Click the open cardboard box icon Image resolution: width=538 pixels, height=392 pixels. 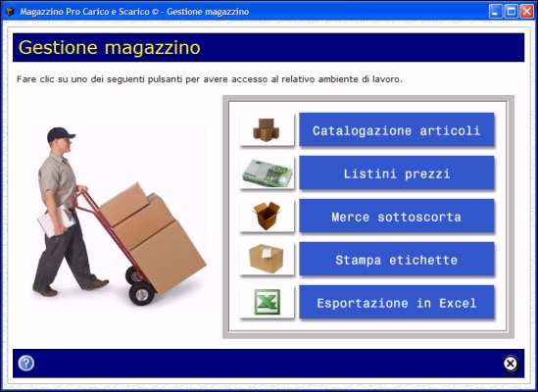pyautogui.click(x=267, y=216)
